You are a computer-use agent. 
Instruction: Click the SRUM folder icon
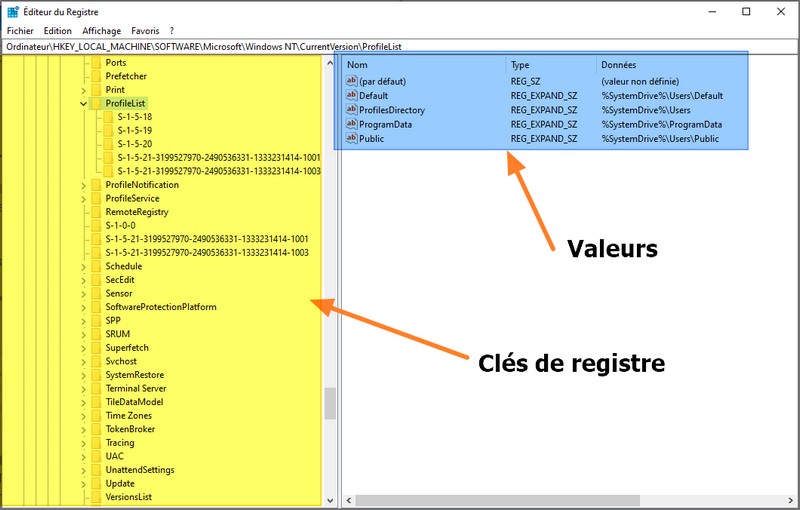click(96, 334)
